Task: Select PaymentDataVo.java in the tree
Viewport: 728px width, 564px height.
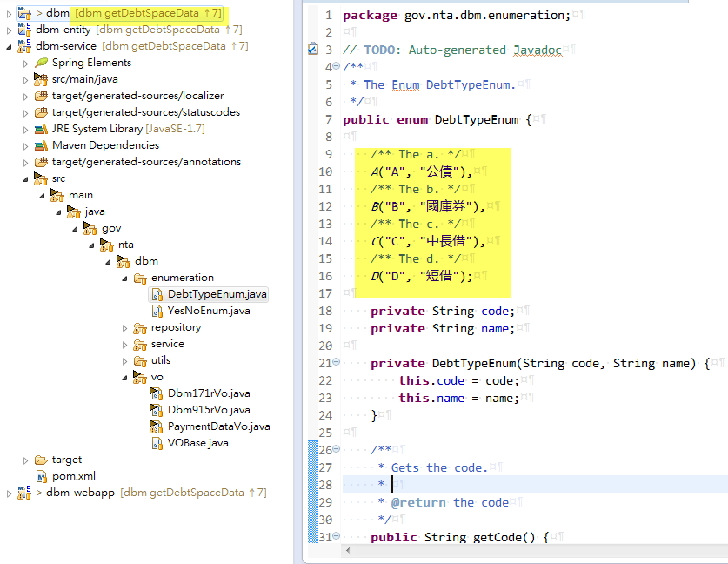Action: tap(218, 426)
